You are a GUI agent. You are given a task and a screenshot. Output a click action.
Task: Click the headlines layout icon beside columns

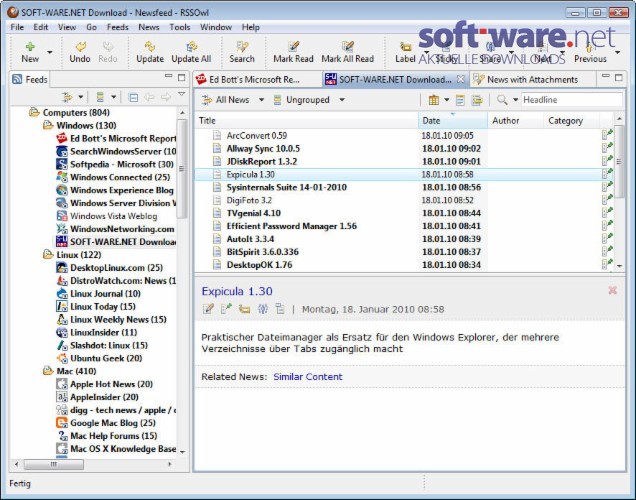[460, 100]
